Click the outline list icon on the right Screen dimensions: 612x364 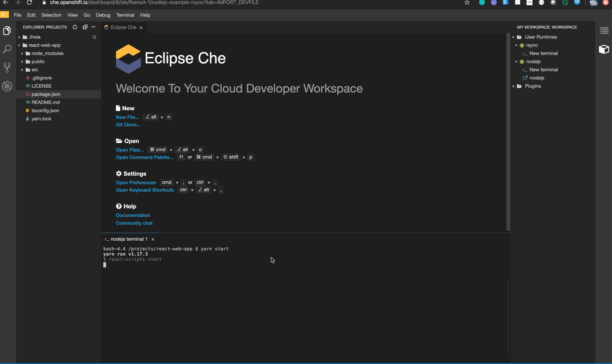point(604,30)
